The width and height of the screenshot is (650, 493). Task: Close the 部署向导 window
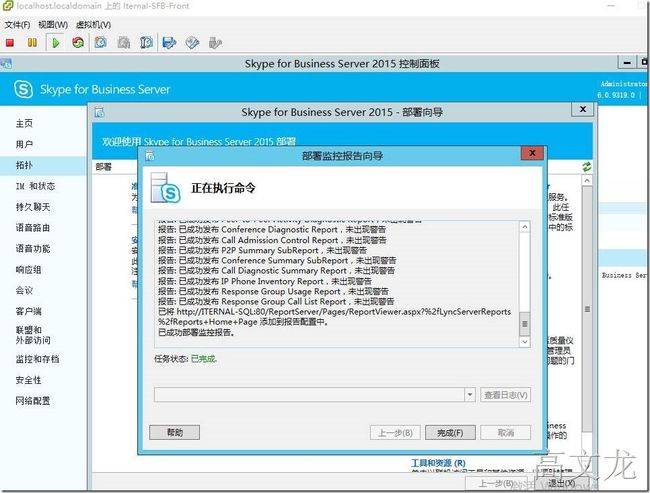click(582, 109)
